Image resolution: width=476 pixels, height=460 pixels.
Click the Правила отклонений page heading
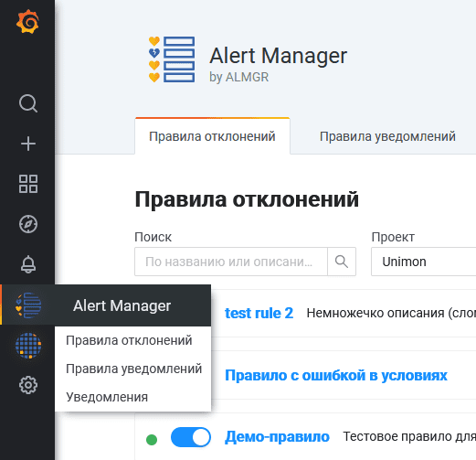(247, 199)
